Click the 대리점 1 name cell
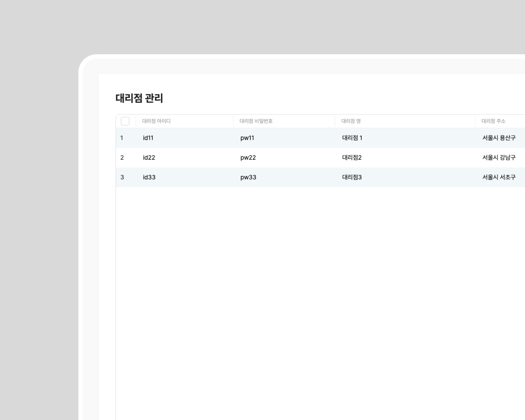The width and height of the screenshot is (525, 420). coord(352,138)
